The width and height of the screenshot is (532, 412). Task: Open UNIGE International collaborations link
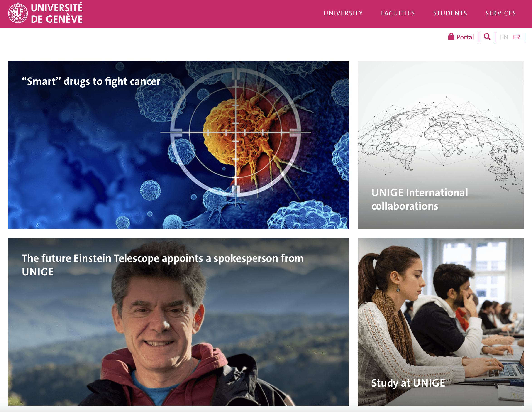point(420,199)
